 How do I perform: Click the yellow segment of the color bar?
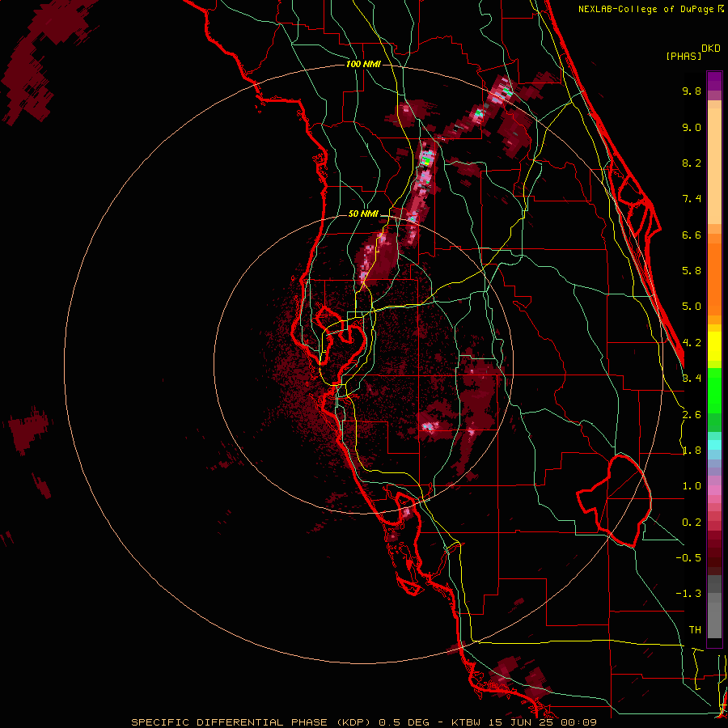[714, 346]
